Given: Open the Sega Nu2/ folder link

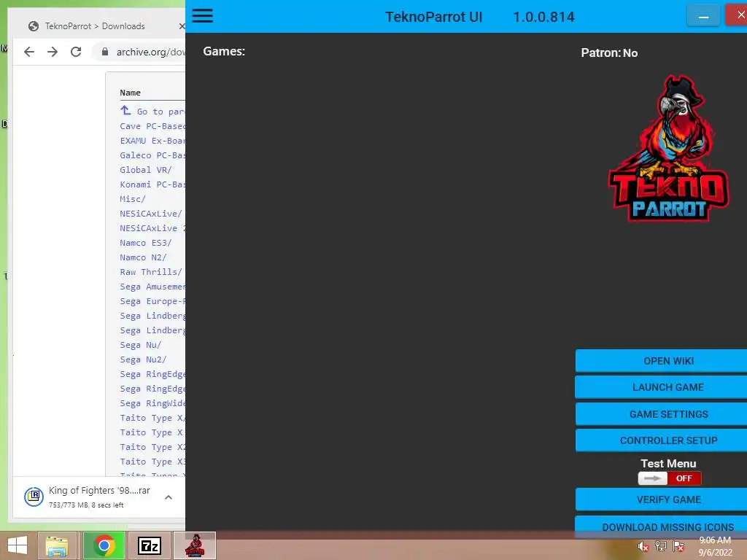Looking at the screenshot, I should point(143,359).
